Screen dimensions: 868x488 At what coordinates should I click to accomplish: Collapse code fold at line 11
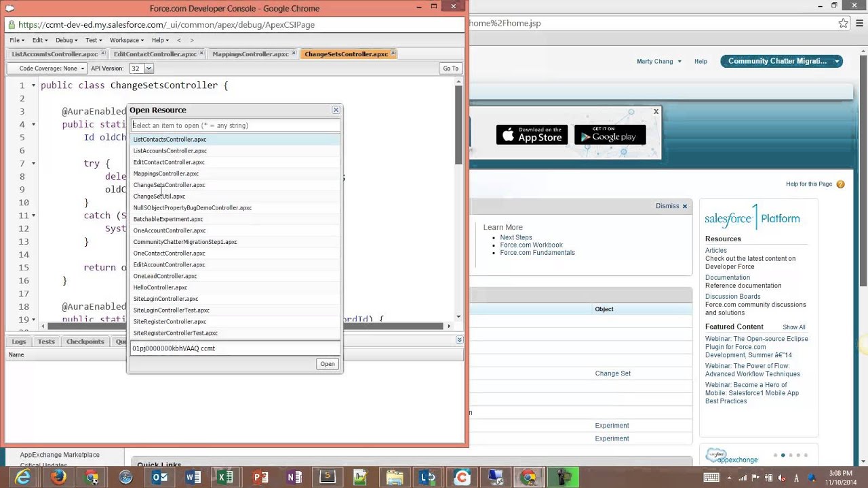33,216
